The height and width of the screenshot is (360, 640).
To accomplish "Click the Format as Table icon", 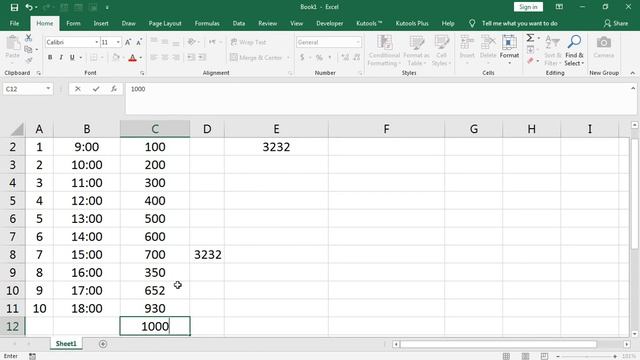I will [x=416, y=42].
